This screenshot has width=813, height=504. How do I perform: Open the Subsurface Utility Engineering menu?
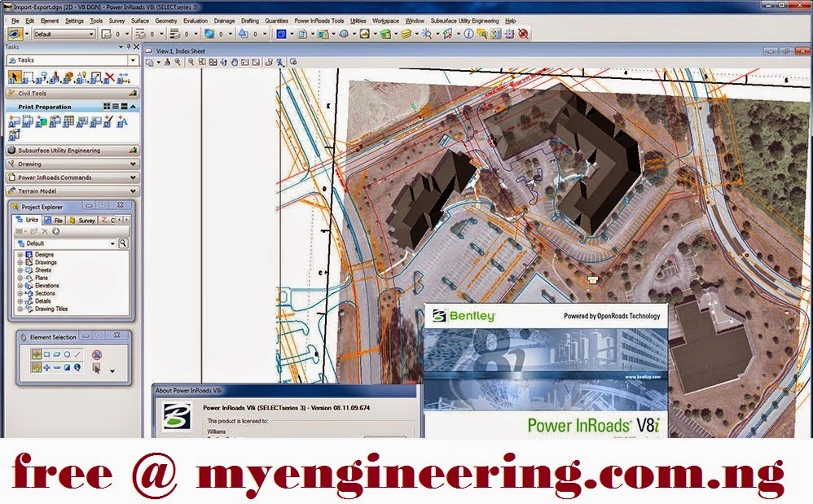click(464, 20)
